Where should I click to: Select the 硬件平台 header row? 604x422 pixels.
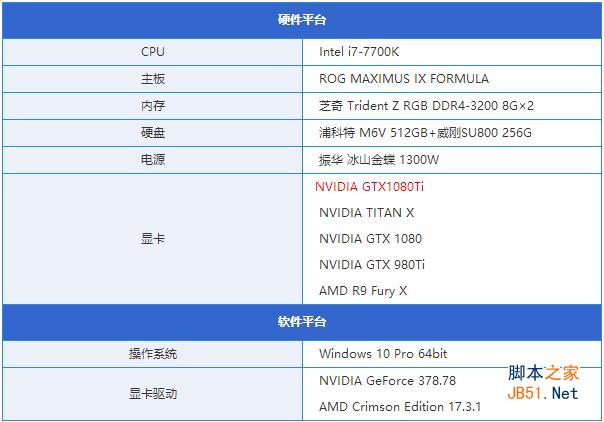click(x=302, y=20)
